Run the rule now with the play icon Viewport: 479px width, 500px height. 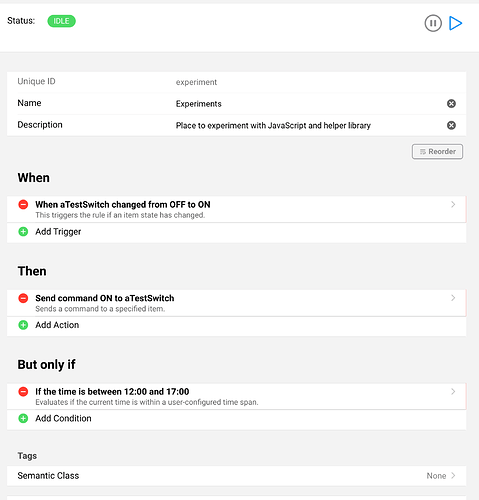point(455,23)
